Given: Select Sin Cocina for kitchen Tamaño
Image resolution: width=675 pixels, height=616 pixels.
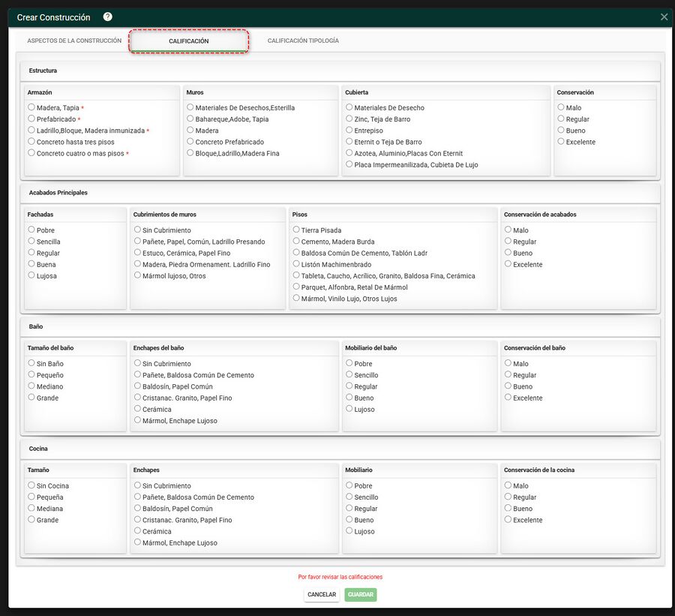Looking at the screenshot, I should (x=31, y=485).
